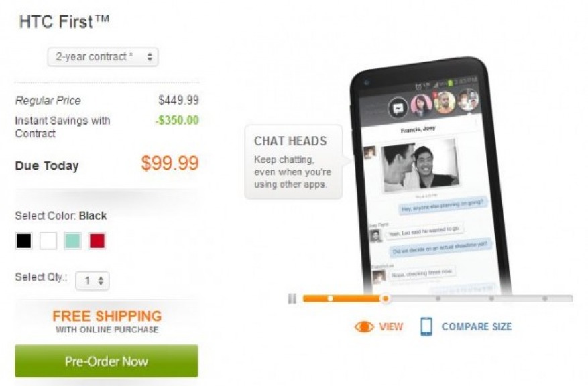Jump to first slideshow marker dot
Image resolution: width=588 pixels, height=386 pixels.
point(330,299)
